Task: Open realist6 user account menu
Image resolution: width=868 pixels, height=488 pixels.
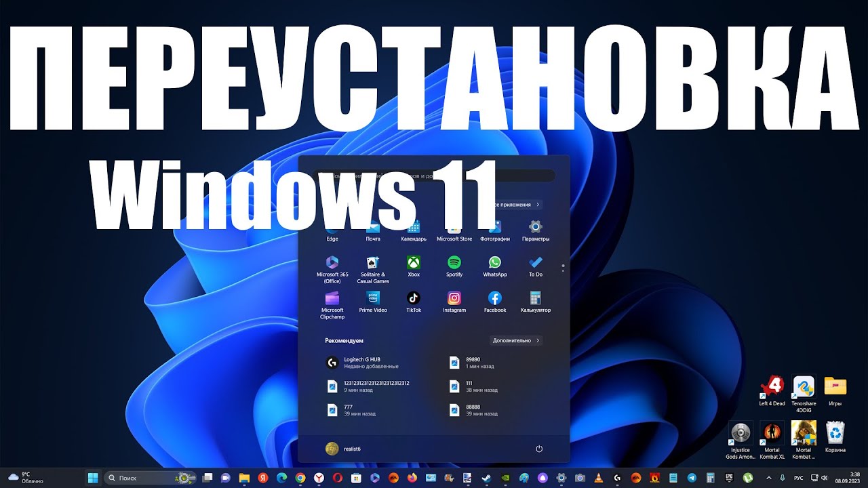Action: [x=343, y=449]
